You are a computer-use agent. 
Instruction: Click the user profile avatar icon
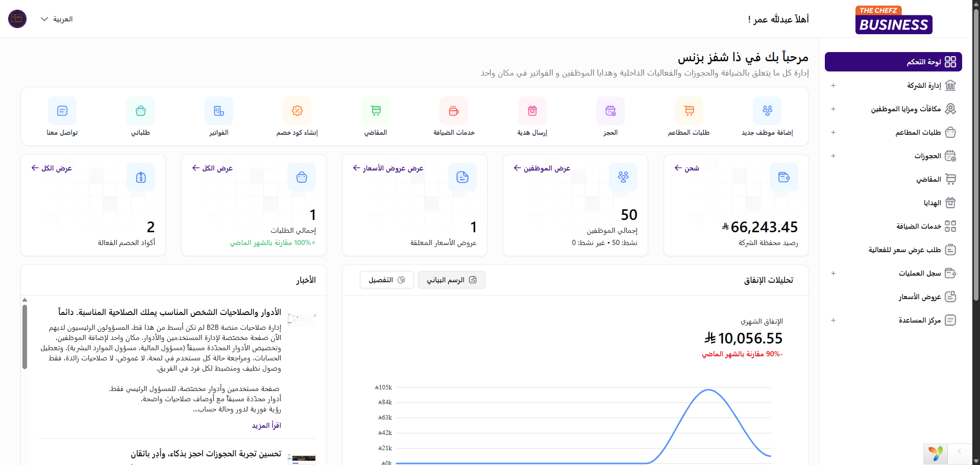click(x=17, y=19)
